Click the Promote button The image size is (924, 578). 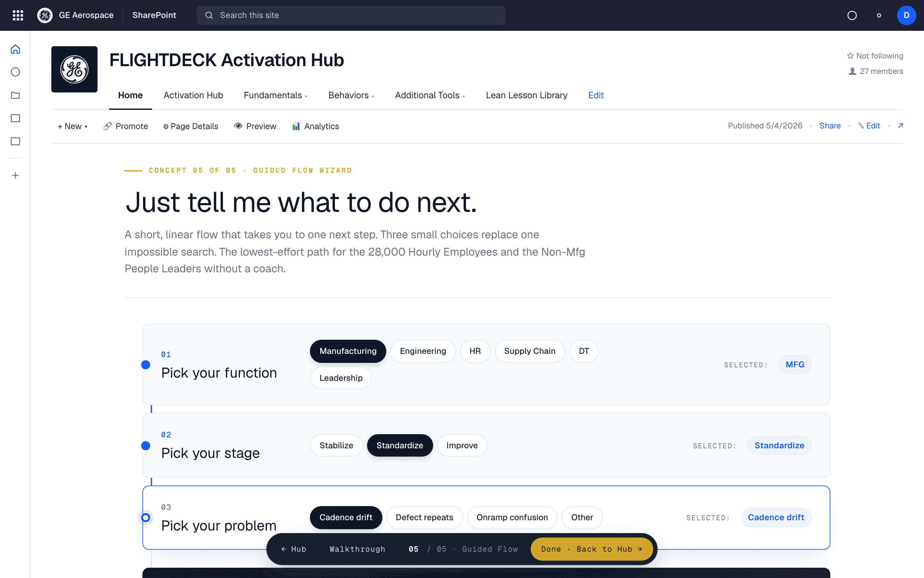coord(126,126)
